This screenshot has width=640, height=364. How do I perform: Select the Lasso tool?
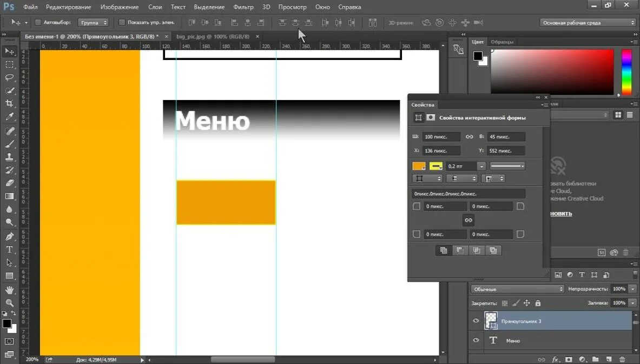coord(9,77)
